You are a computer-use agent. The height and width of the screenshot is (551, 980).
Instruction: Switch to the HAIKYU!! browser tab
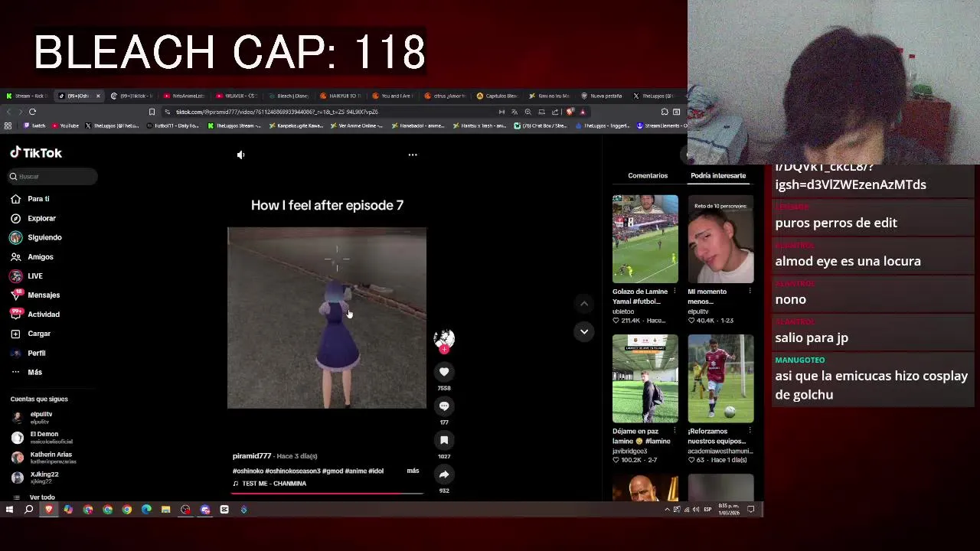[341, 96]
